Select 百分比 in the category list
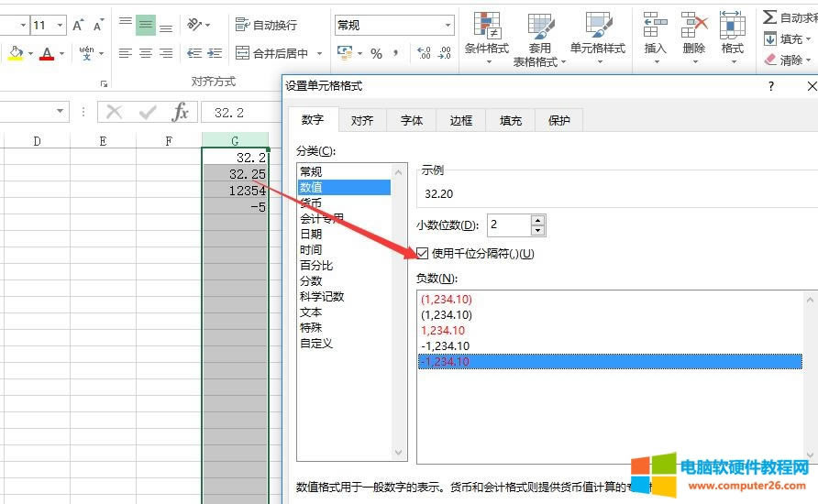 [316, 265]
